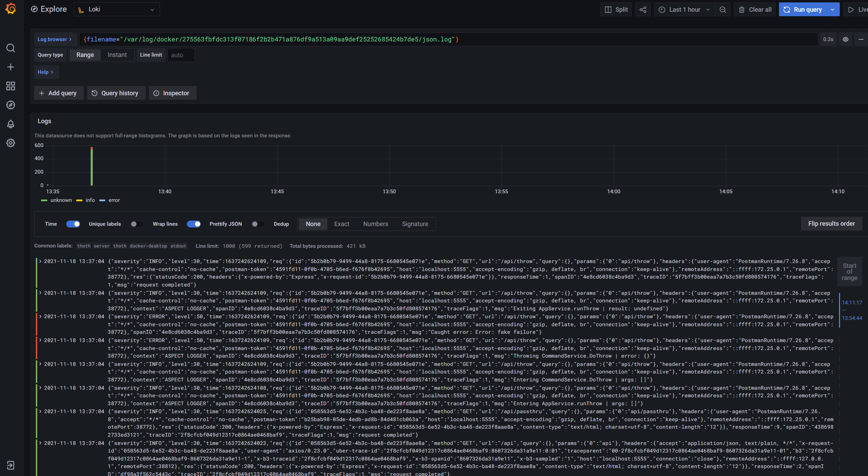Toggle the Prettify JSON switch
The width and height of the screenshot is (868, 476).
[x=258, y=224]
